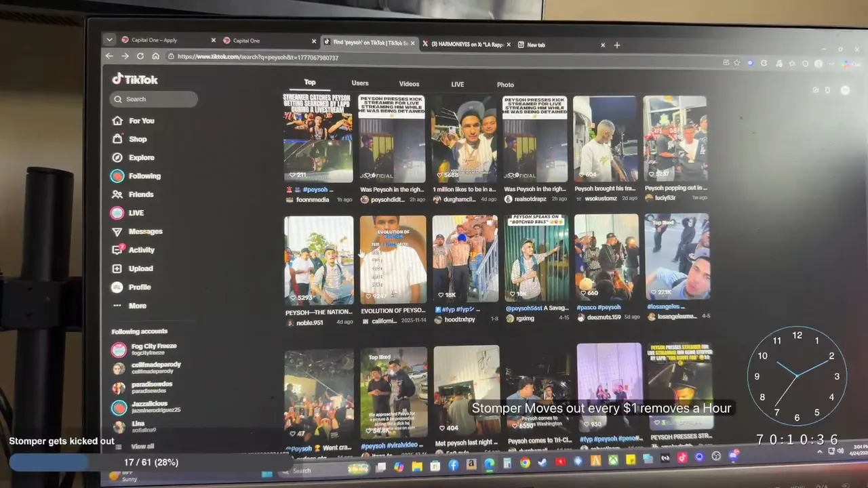
Task: Open video 'PEYSOH—THE NATION...'
Action: (319, 260)
